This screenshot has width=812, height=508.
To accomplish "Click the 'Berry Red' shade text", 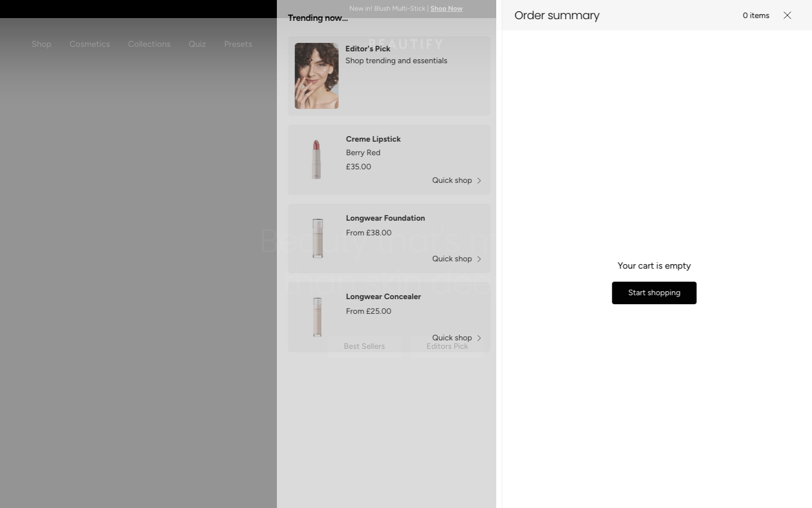I will pos(363,153).
